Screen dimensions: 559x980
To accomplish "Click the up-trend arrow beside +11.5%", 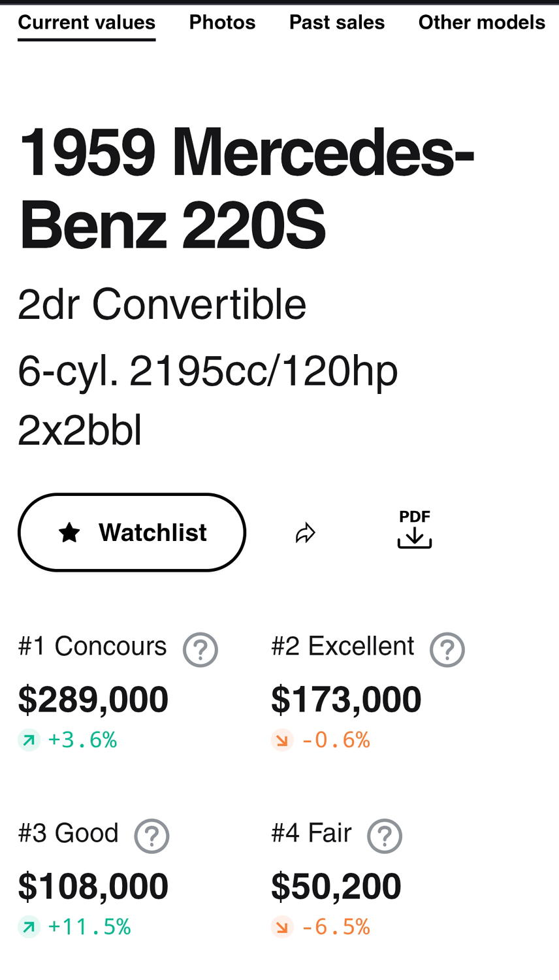I will 29,927.
